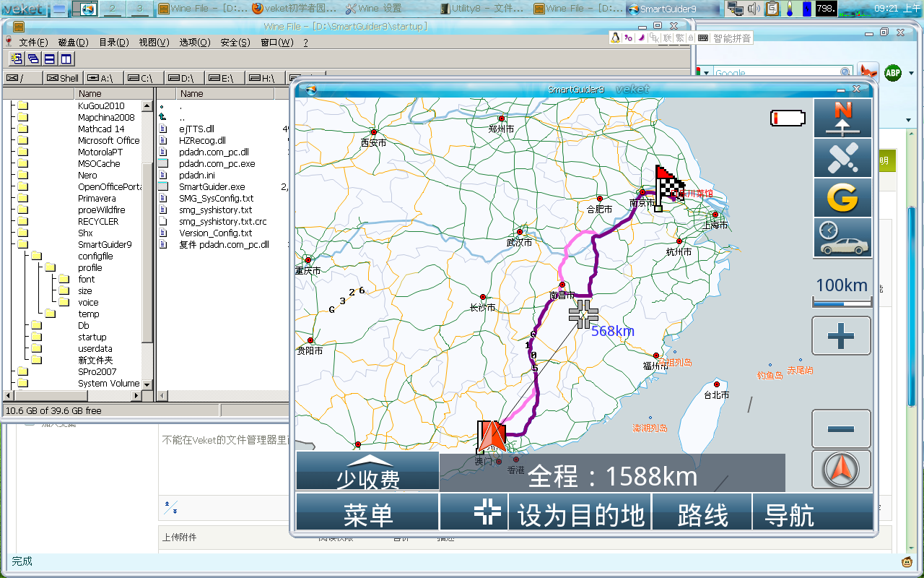Click the orange G icon in SmartGuider
924x578 pixels.
(x=842, y=198)
